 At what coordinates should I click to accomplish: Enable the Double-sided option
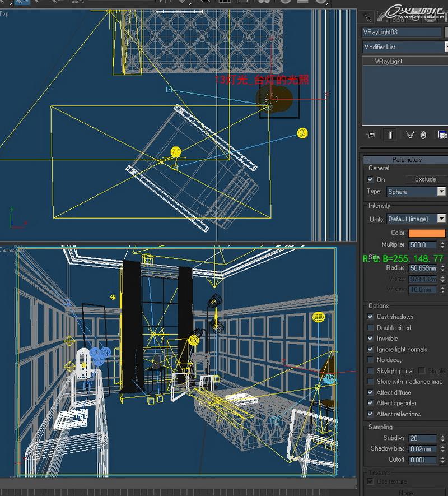click(370, 327)
